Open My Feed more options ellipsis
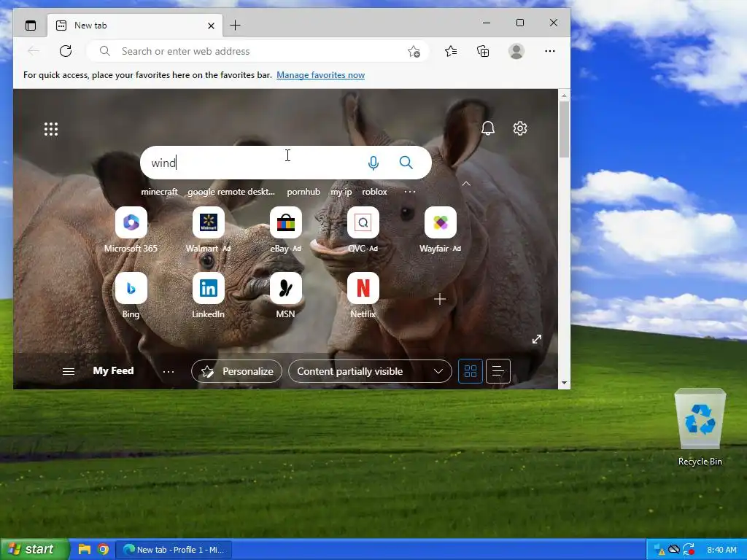Viewport: 747px width, 560px height. [x=169, y=371]
